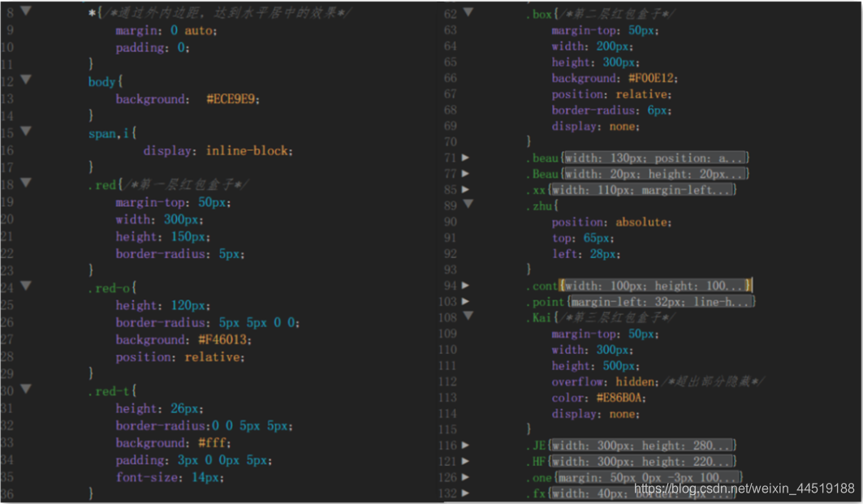Viewport: 863px width, 504px height.
Task: Click the 'span,i' selector text
Action: [x=109, y=134]
